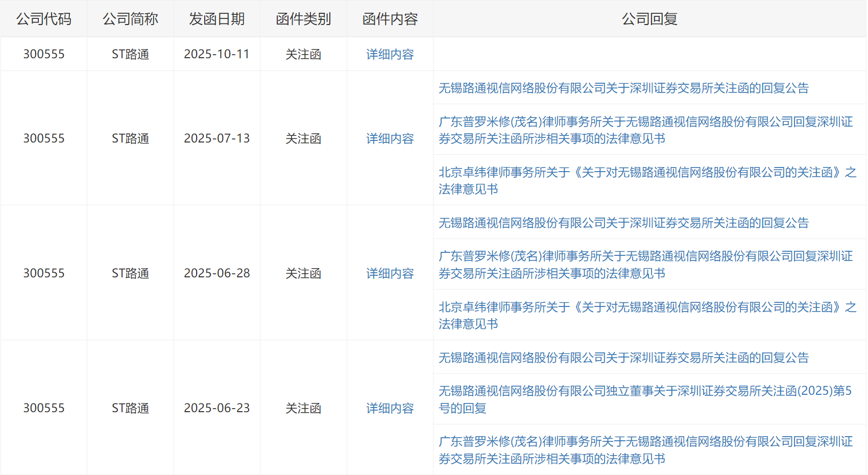868x475 pixels.
Task: Open 广东普罗米修 法律意见书 link in the 2025-06-28 row
Action: [x=646, y=265]
